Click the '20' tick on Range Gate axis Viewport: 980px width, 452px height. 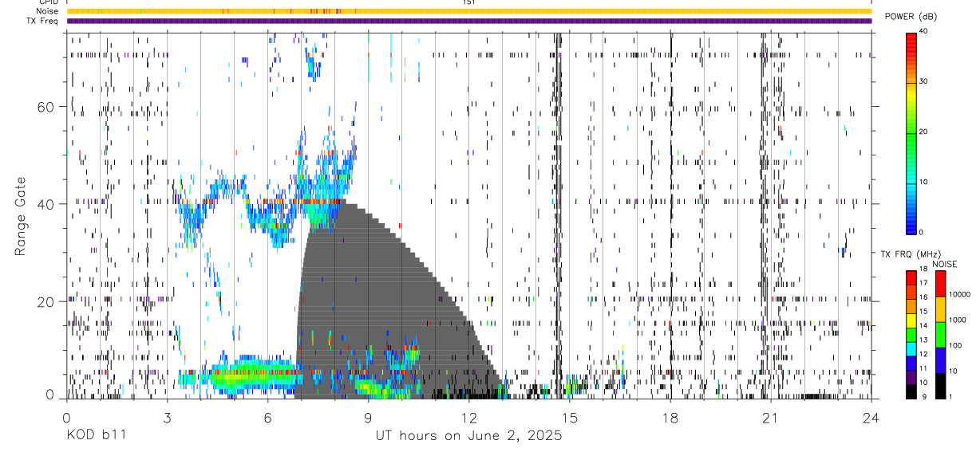click(45, 301)
